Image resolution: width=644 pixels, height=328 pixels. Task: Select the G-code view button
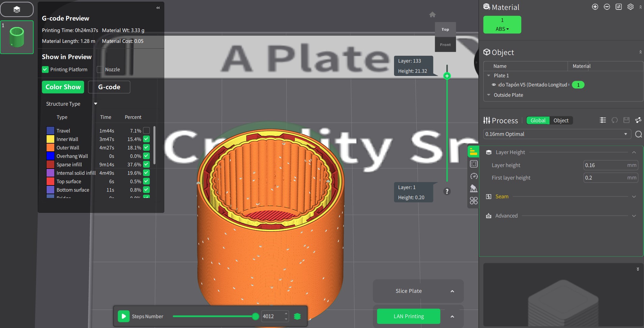[109, 87]
